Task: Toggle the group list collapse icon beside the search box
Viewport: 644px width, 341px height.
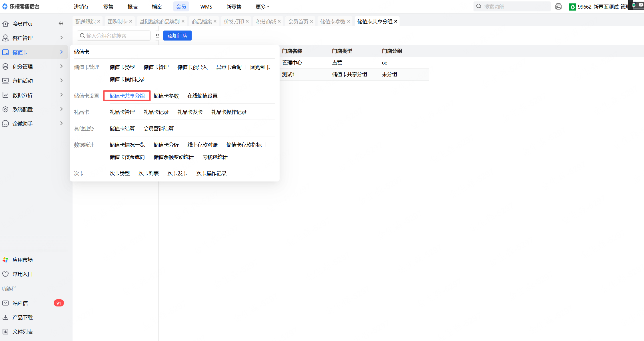Action: (x=157, y=36)
